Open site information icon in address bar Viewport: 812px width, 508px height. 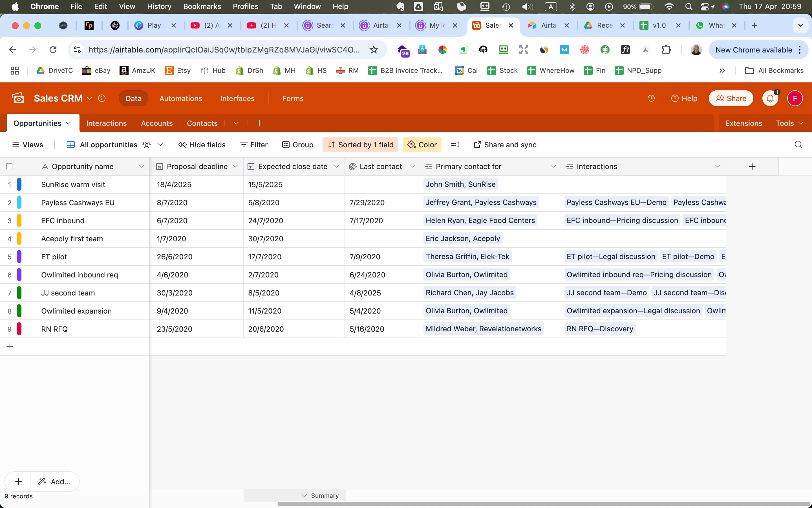[77, 50]
